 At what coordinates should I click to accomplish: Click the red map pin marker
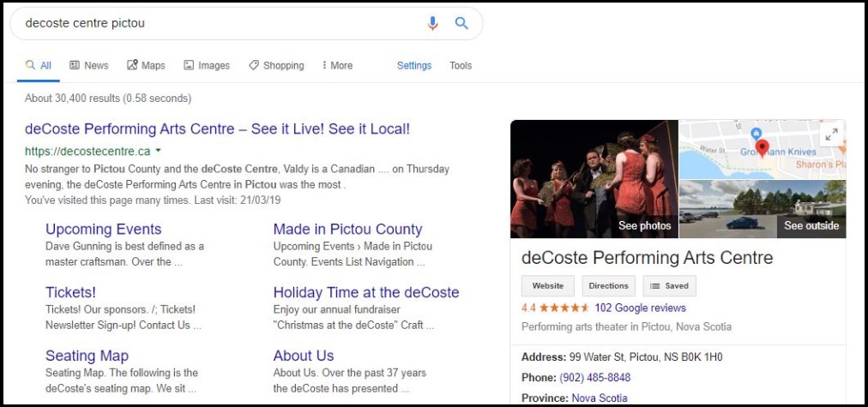coord(763,148)
